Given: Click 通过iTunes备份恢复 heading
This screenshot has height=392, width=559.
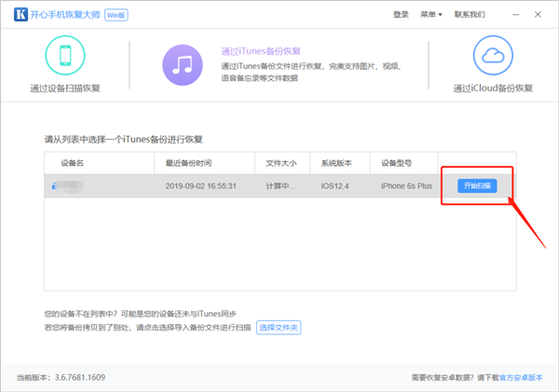Looking at the screenshot, I should (x=261, y=51).
